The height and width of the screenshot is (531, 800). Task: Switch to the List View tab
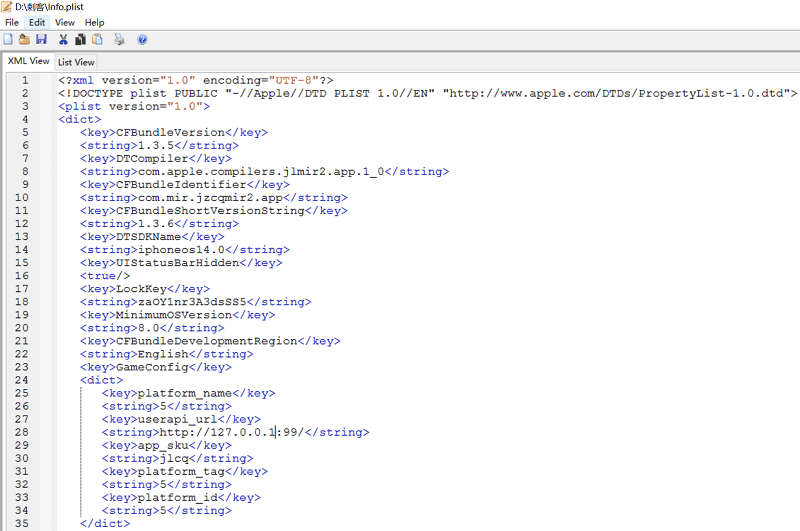point(76,62)
